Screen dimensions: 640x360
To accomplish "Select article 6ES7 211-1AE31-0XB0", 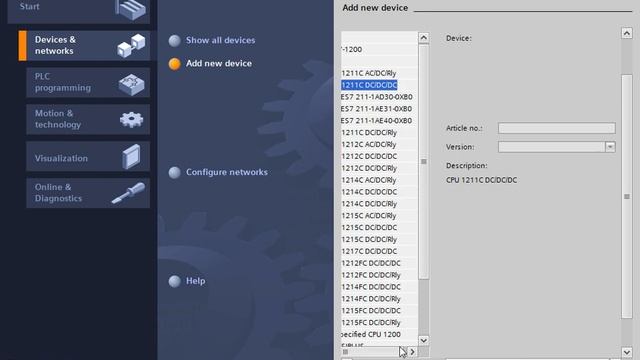I will pos(377,109).
